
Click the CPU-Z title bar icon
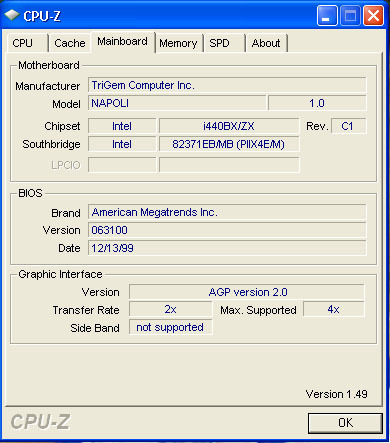tap(12, 15)
